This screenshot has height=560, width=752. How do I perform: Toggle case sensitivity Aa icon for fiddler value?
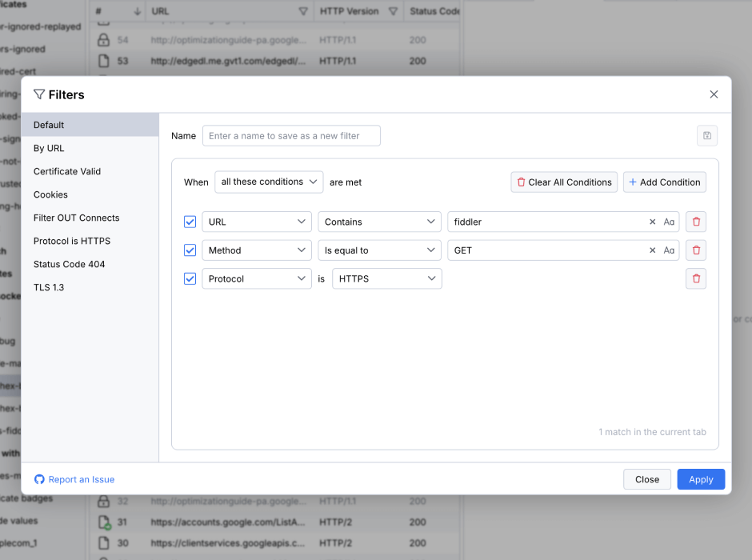tap(669, 222)
